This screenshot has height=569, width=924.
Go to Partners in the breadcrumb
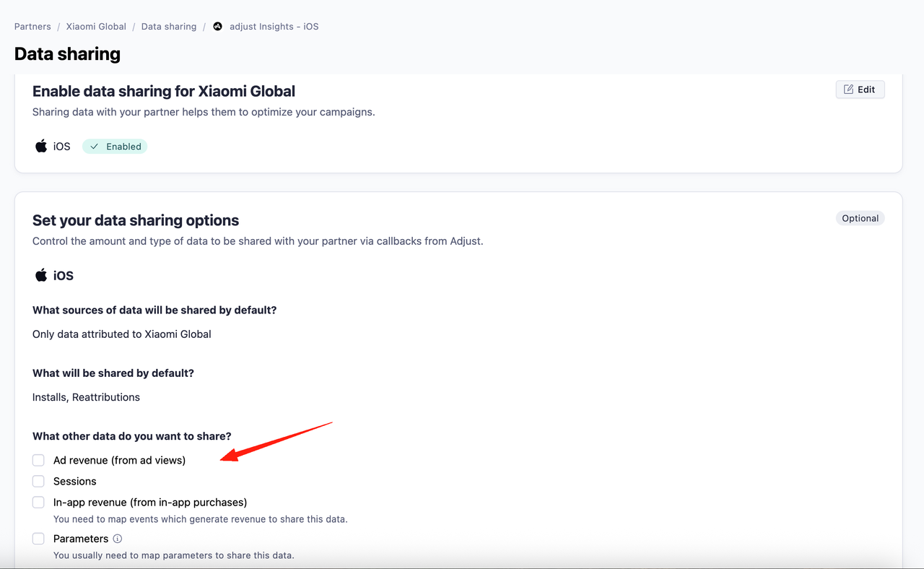point(32,27)
